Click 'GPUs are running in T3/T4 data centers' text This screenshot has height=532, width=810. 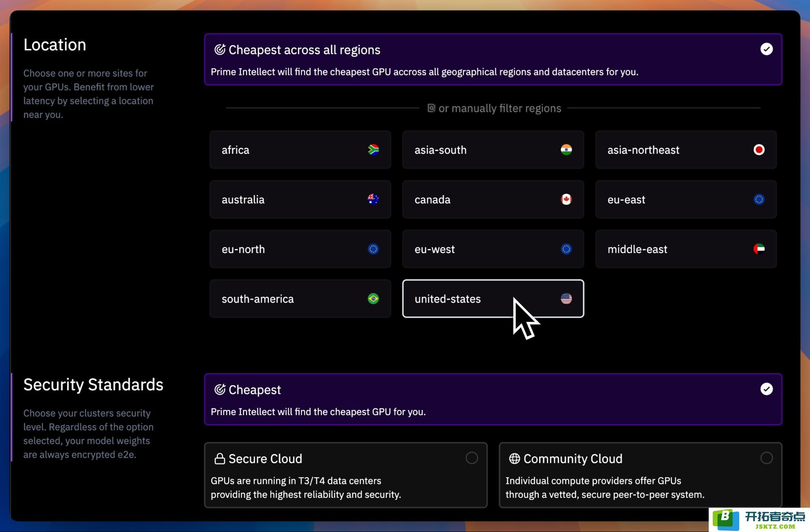(x=296, y=481)
